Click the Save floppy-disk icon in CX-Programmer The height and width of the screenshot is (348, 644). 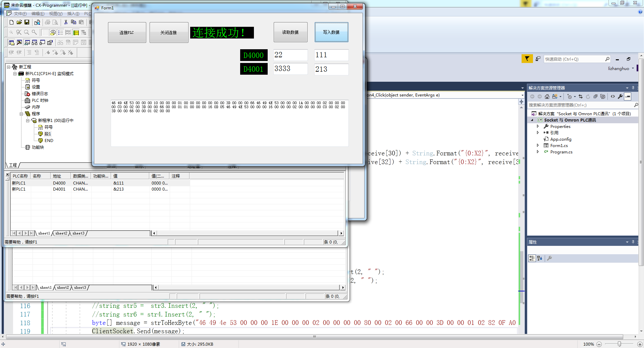(27, 22)
